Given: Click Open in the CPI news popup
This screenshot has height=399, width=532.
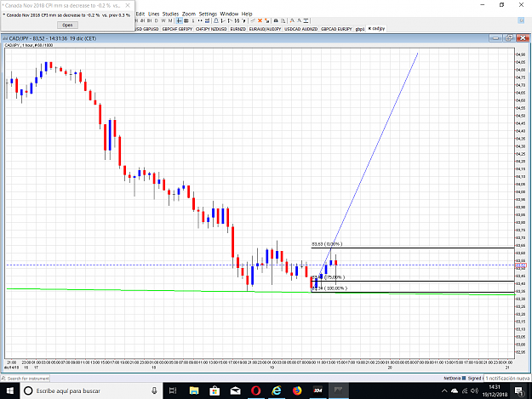Looking at the screenshot, I should [x=67, y=25].
